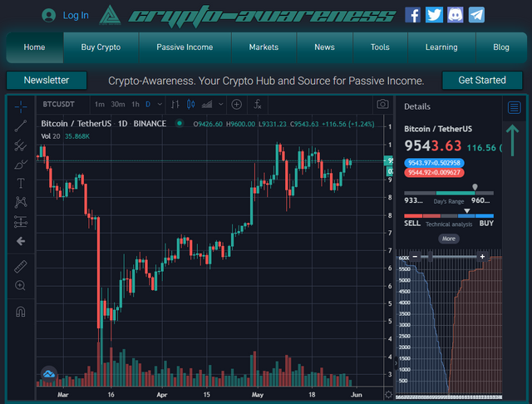Open the Twitter social icon
The height and width of the screenshot is (404, 532).
(434, 15)
